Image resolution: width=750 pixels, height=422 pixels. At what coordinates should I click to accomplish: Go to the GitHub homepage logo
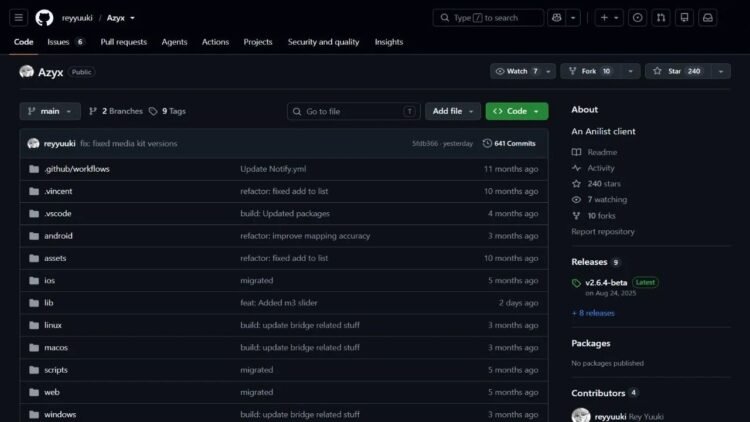(44, 18)
